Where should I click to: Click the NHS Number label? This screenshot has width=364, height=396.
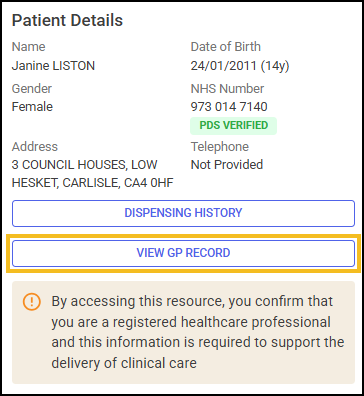coord(227,89)
